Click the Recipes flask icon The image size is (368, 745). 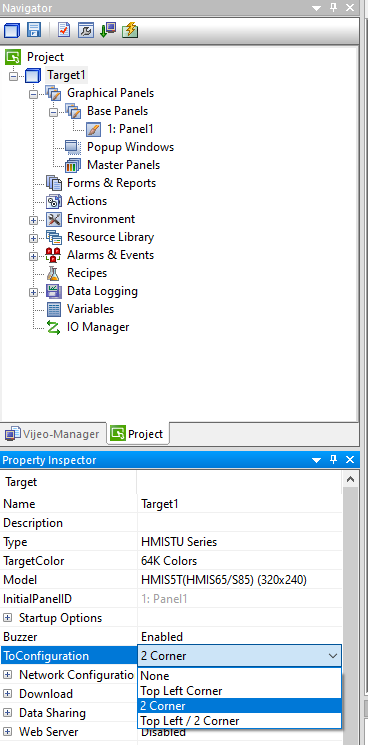(54, 273)
